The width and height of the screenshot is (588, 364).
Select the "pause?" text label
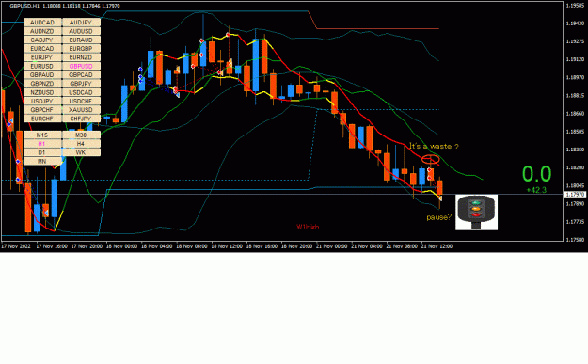pyautogui.click(x=439, y=217)
